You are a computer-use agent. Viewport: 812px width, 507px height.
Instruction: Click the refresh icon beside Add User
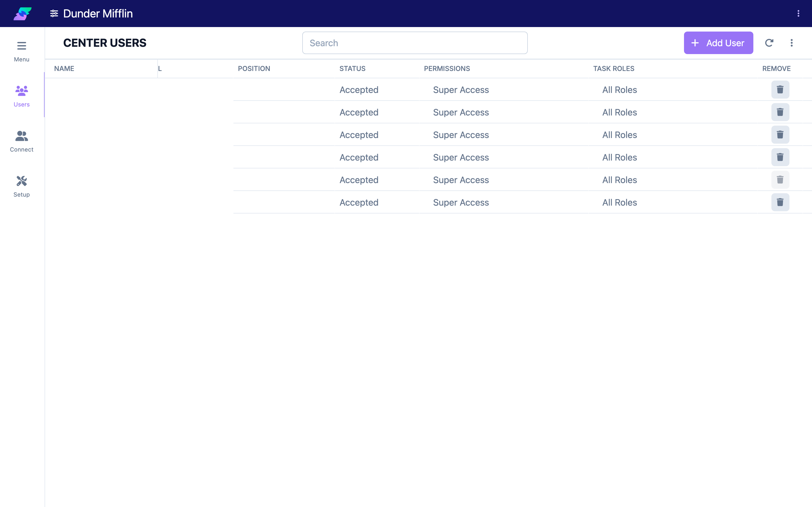click(769, 43)
